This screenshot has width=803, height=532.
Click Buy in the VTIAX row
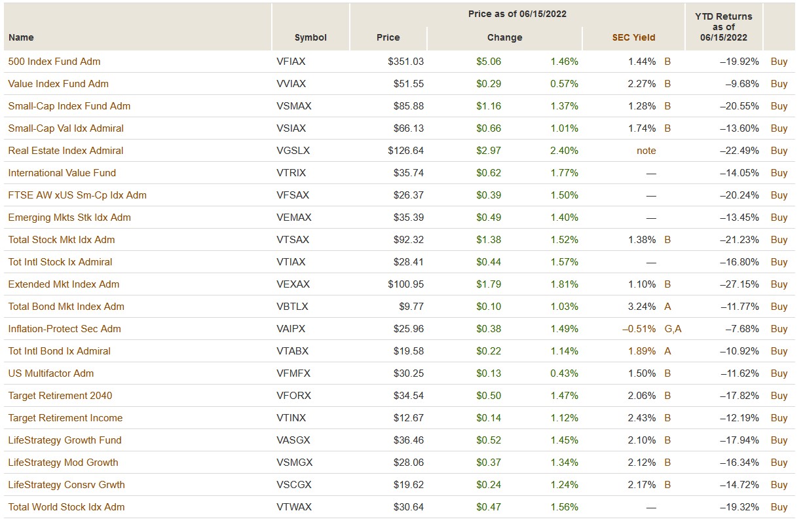click(779, 262)
